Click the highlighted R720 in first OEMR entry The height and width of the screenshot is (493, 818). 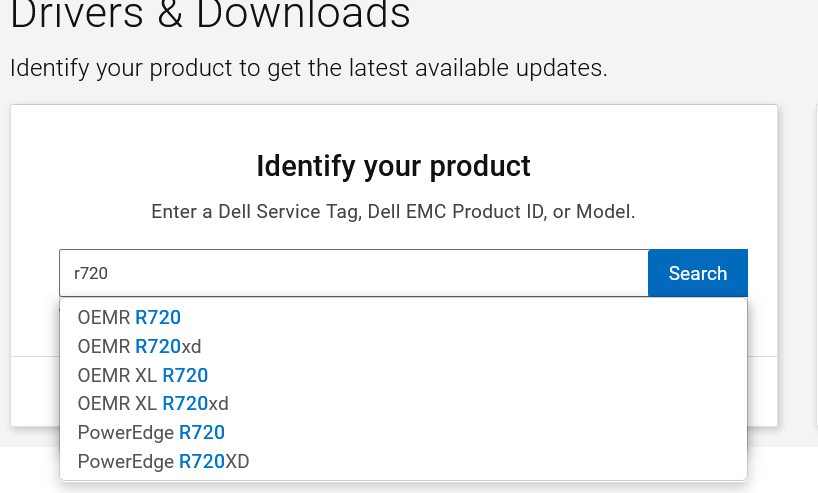point(158,317)
